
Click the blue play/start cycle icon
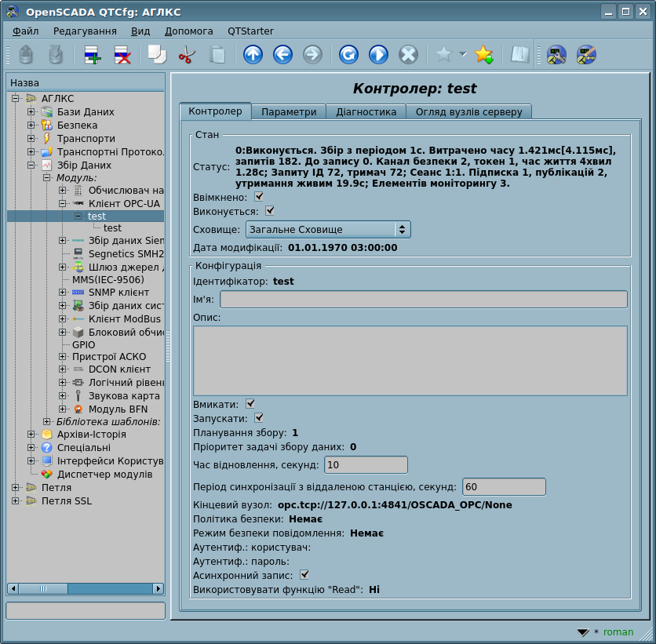[x=378, y=55]
